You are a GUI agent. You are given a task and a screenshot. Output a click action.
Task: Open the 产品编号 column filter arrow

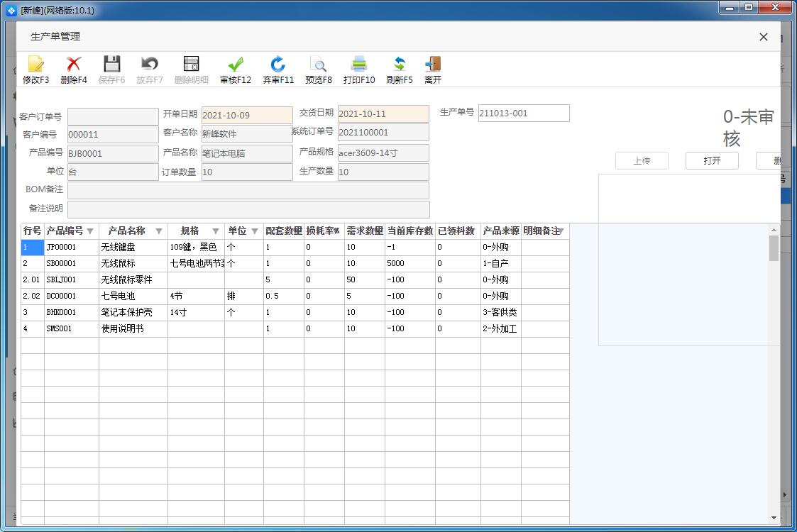[x=90, y=231]
